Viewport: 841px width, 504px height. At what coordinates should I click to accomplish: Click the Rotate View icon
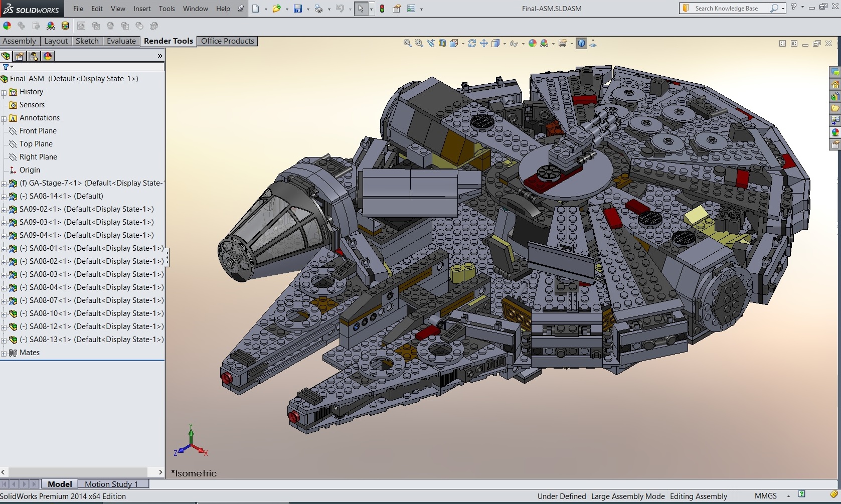472,44
